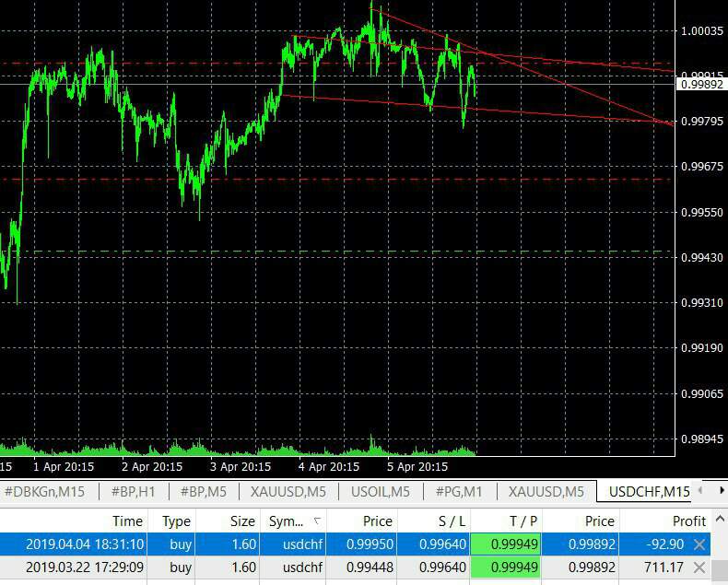Open the #PG,M1 chart tab

(x=459, y=492)
